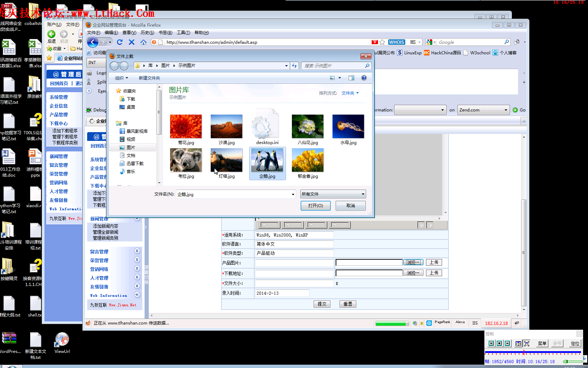Go back in the file upload dialog
The image size is (588, 368).
[x=114, y=66]
